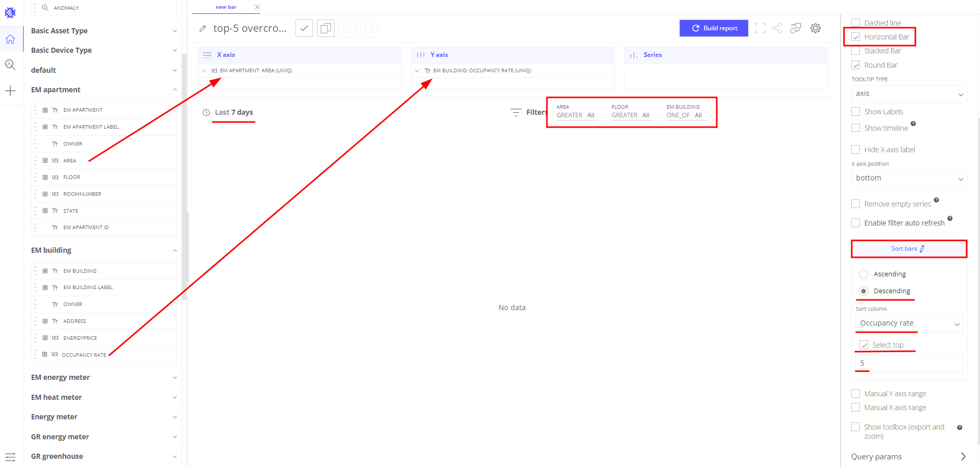Open the Tooltip Type dropdown
This screenshot has width=980, height=467.
909,93
